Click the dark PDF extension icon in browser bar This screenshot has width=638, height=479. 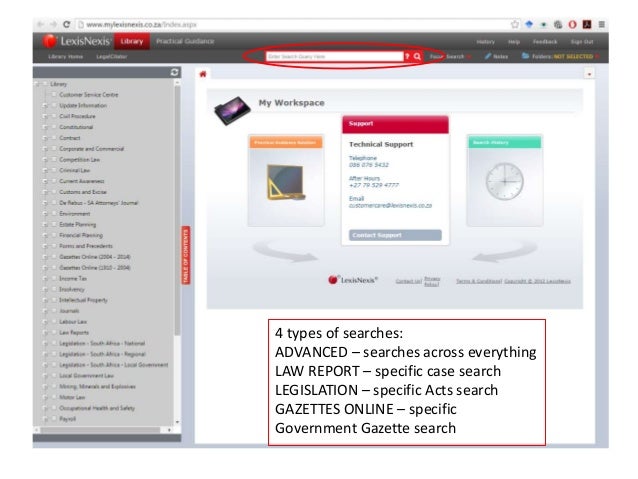point(587,24)
